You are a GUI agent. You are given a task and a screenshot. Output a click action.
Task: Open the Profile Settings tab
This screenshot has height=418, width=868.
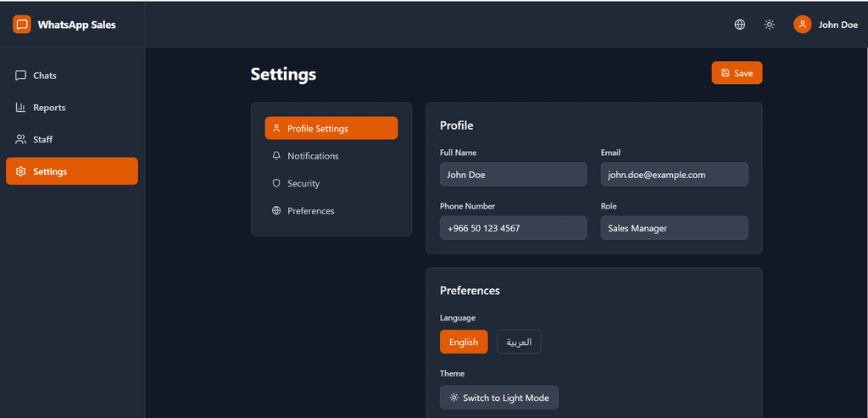(x=331, y=129)
